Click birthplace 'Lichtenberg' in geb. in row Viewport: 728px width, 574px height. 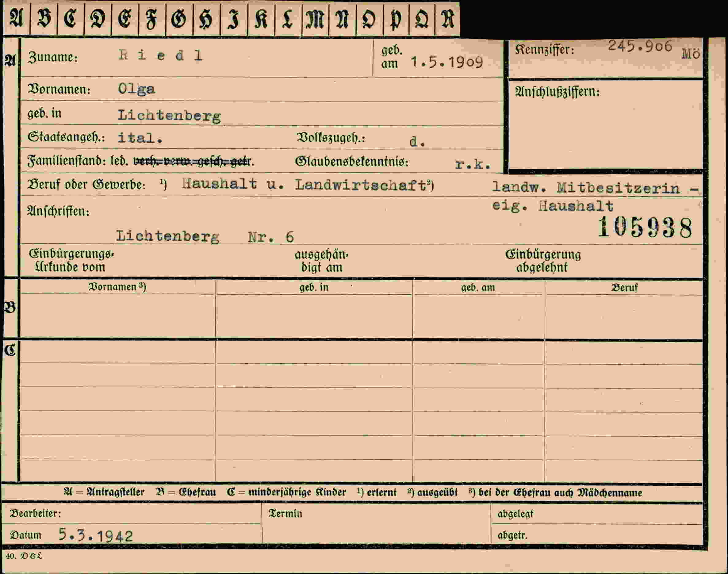pos(169,116)
